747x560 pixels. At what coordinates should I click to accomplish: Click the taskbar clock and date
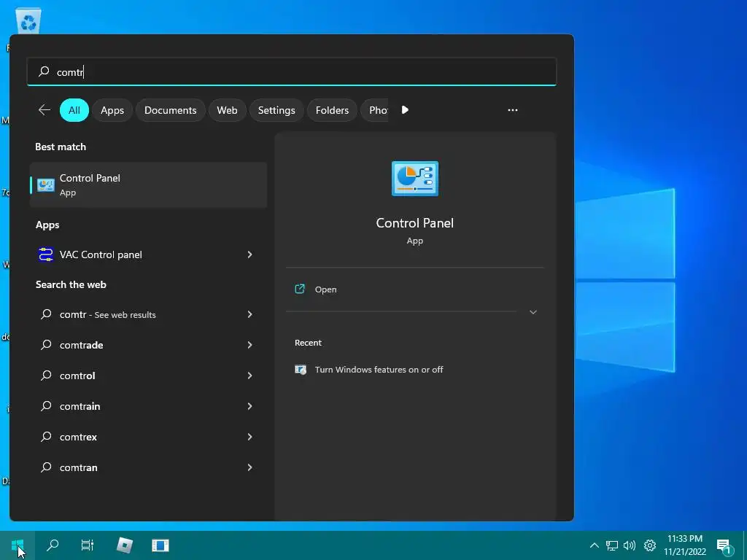[685, 545]
